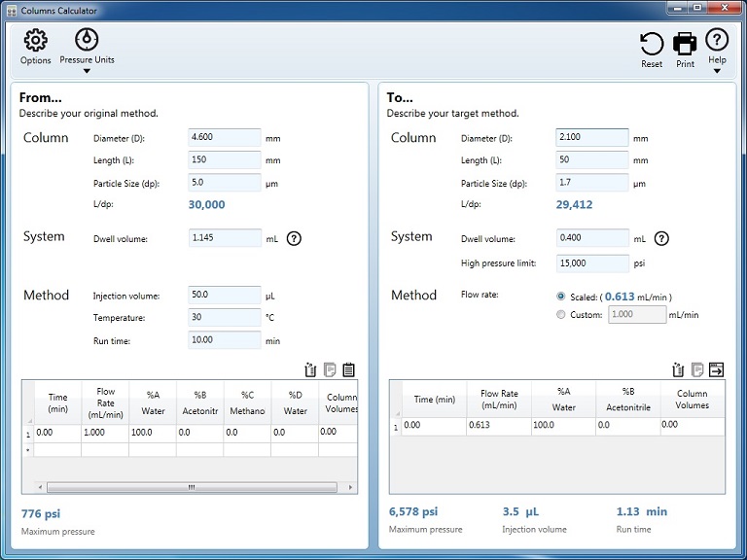Screen dimensions: 747x560
Task: Click the export arrow icon above the target gradient table
Action: 716,369
